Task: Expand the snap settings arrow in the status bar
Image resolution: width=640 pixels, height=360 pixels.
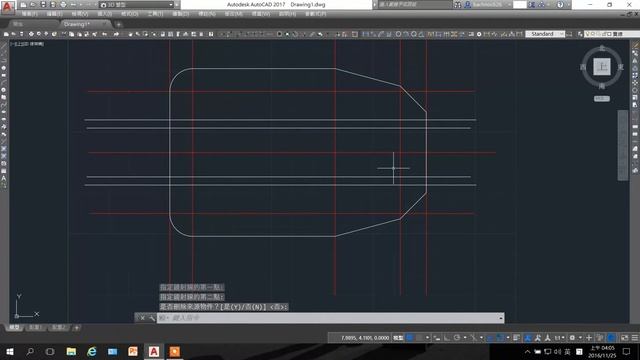Action: click(427, 338)
